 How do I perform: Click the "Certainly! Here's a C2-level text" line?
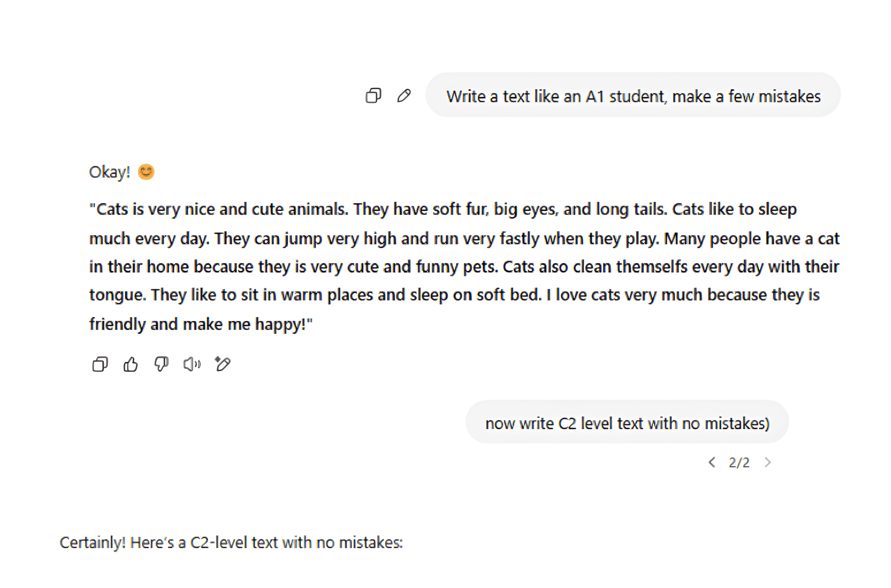coord(231,543)
